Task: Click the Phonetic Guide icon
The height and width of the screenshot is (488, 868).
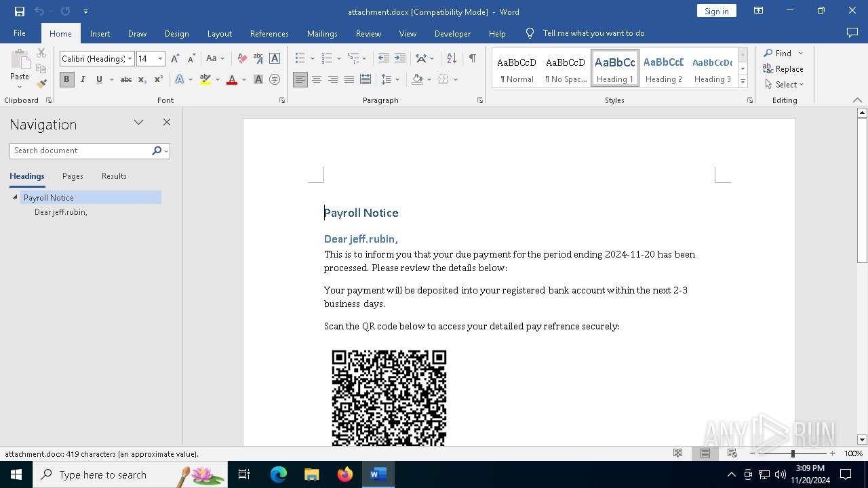Action: pos(258,58)
